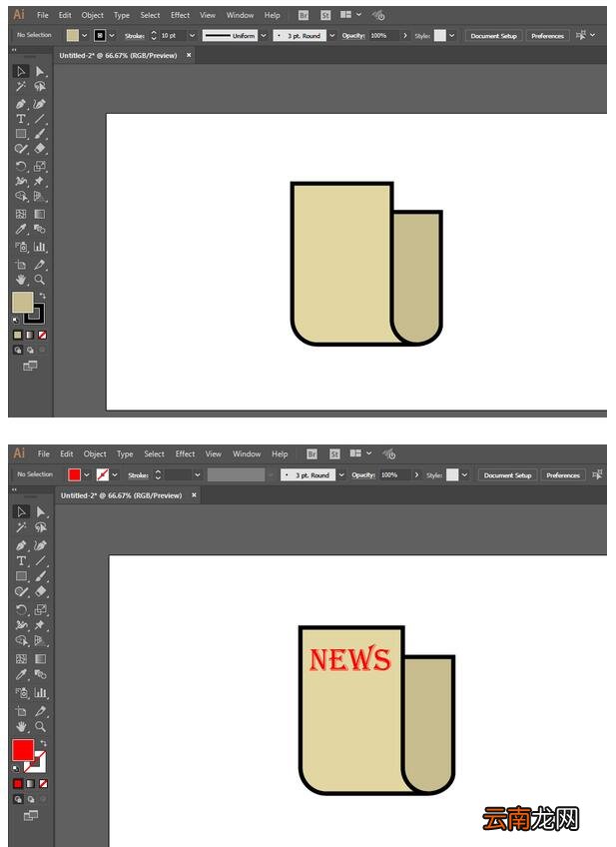
Task: Click red fill swatch in bottom window toolbox
Action: tap(23, 750)
